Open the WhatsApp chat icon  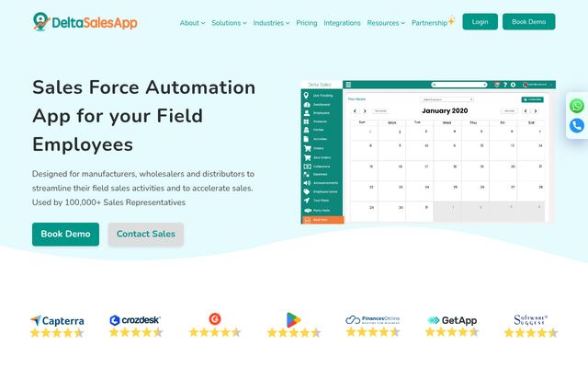coord(577,106)
